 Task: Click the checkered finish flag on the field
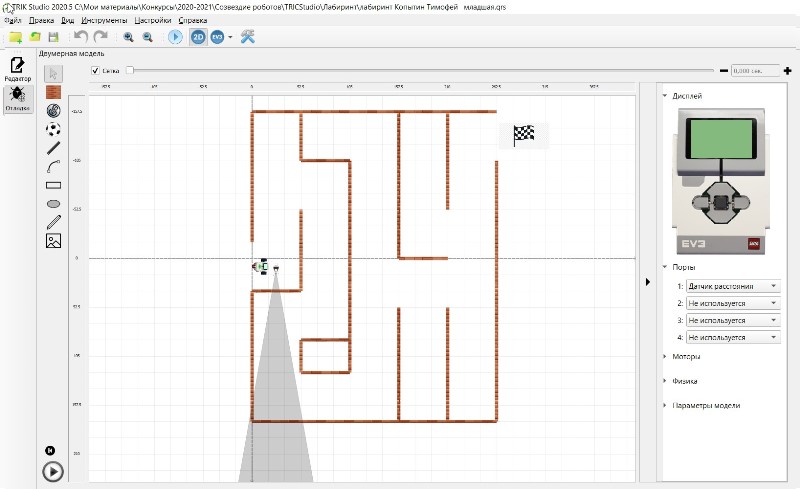point(523,135)
